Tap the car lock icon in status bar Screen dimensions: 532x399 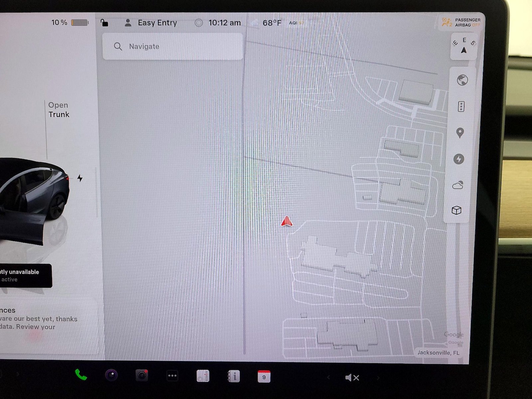104,23
